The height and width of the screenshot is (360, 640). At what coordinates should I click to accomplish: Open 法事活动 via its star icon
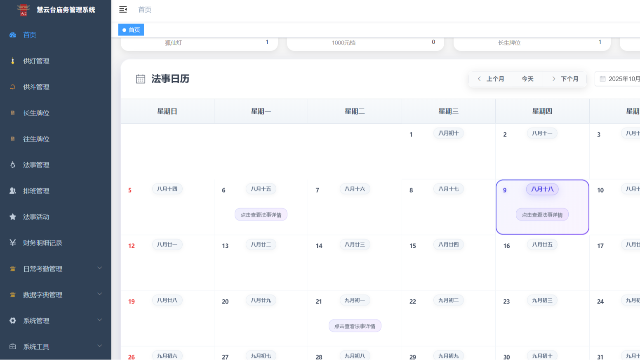13,217
